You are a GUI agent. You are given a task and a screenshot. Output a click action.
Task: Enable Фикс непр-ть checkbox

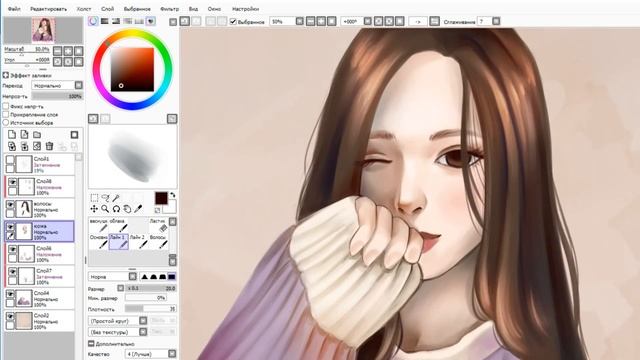click(6, 106)
